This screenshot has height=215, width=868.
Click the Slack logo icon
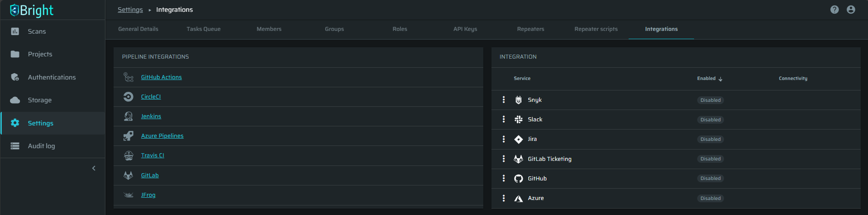click(518, 120)
